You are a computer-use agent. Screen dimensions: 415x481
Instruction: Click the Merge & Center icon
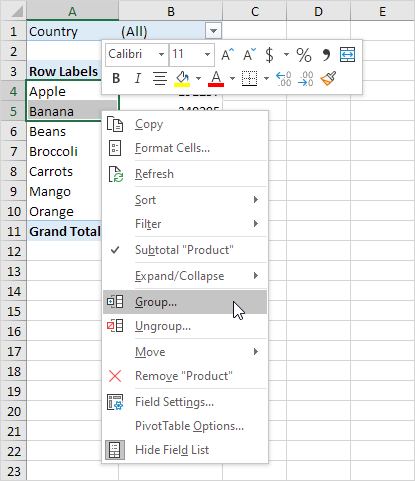pyautogui.click(x=347, y=55)
